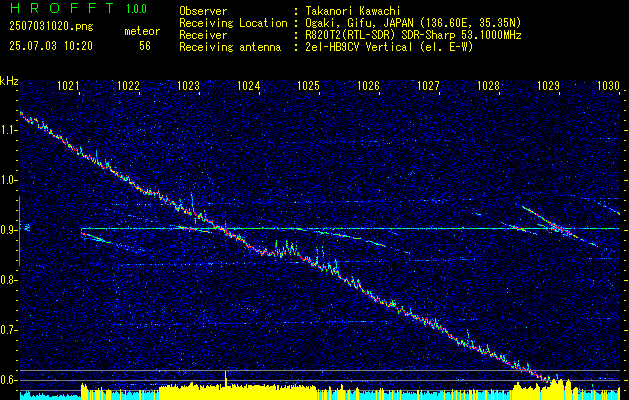Click the Receiving antenna label
This screenshot has height=400, width=629.
pos(230,47)
